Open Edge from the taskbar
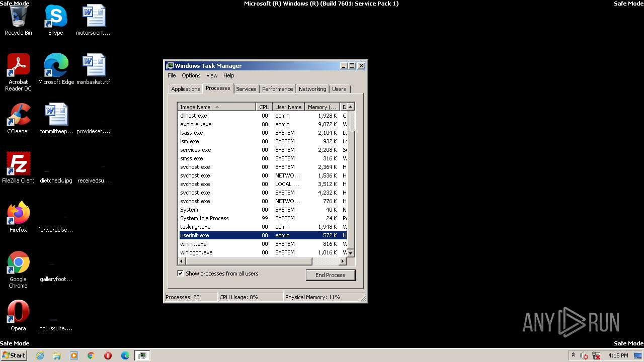 (x=125, y=355)
